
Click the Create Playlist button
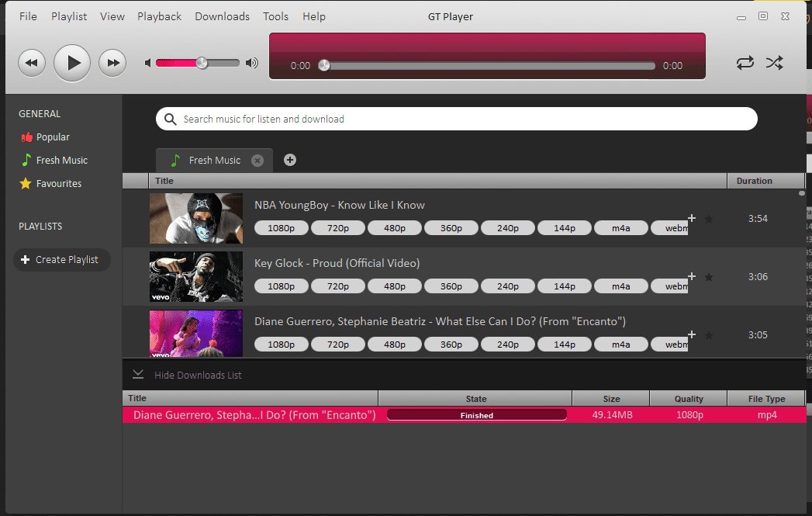click(61, 260)
